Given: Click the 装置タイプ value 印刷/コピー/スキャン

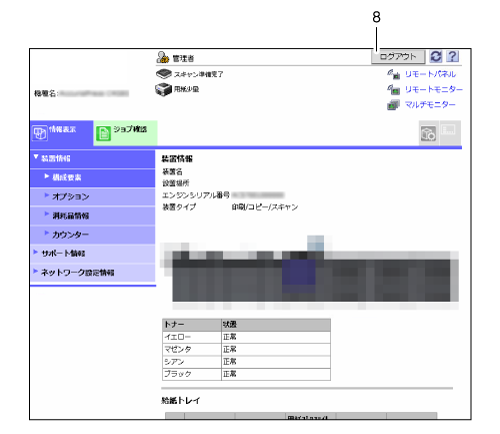Looking at the screenshot, I should (265, 207).
